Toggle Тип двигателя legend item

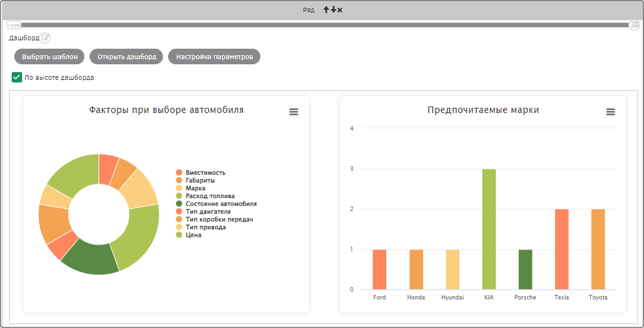point(203,212)
